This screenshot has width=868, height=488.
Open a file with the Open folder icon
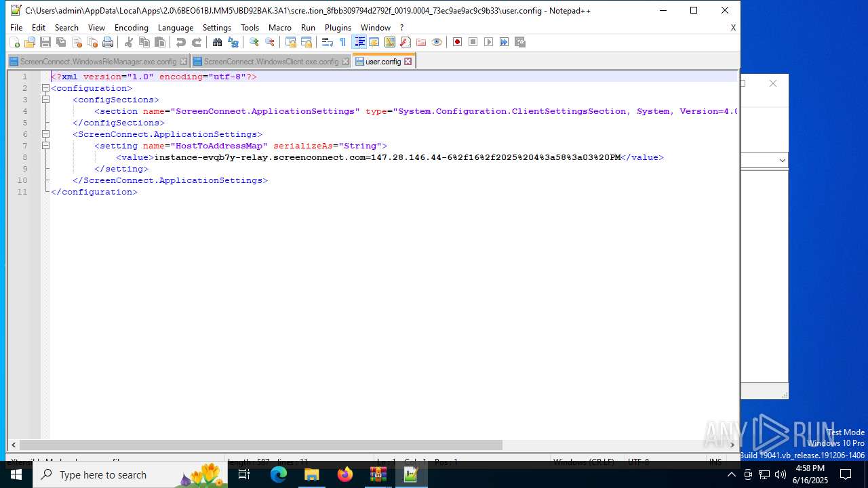[x=30, y=42]
